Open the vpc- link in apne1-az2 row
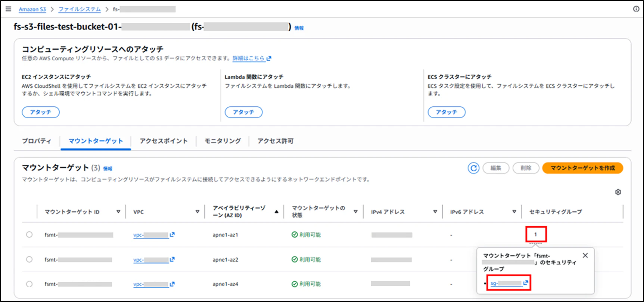Viewport: 644px width, 302px height. coord(151,259)
